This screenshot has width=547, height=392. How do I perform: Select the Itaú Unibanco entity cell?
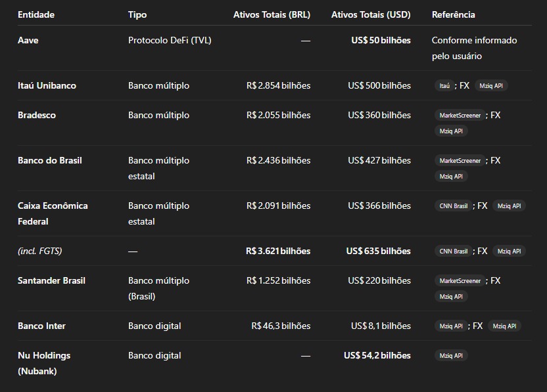tap(47, 86)
